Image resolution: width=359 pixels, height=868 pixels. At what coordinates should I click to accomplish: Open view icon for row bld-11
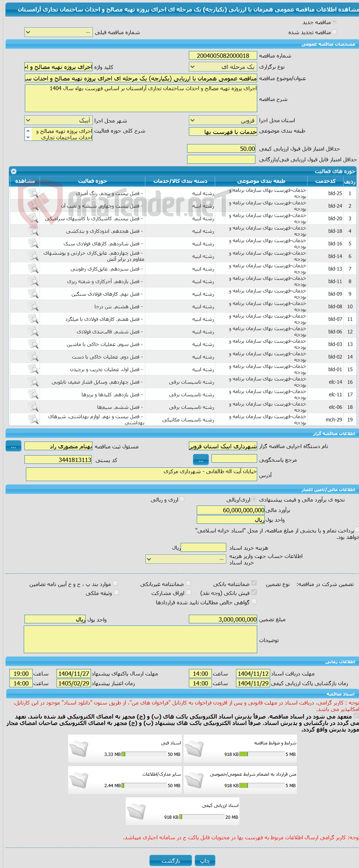point(33,281)
